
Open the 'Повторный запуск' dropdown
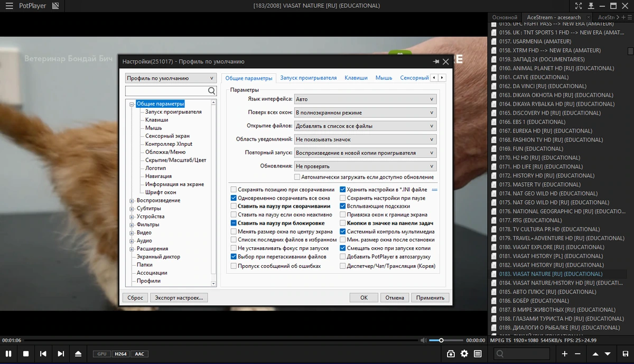point(365,153)
